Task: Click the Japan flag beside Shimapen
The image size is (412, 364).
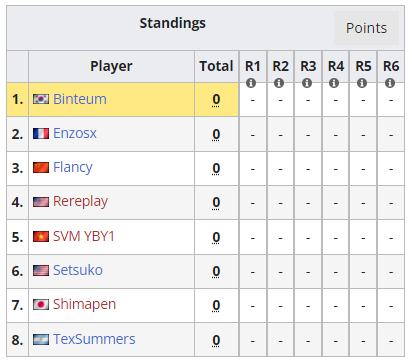Action: click(41, 304)
